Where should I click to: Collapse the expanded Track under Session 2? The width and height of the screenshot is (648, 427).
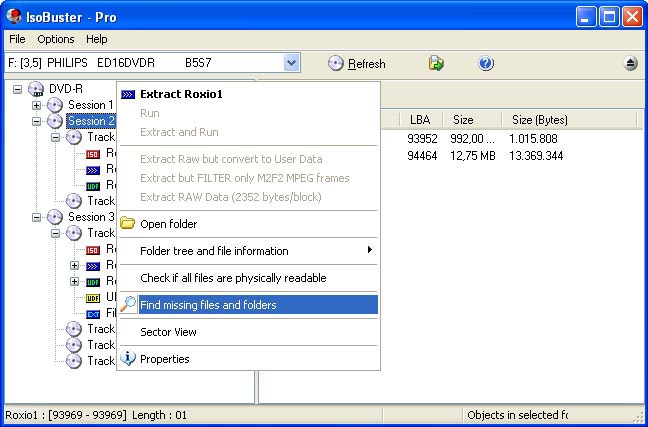click(x=55, y=137)
